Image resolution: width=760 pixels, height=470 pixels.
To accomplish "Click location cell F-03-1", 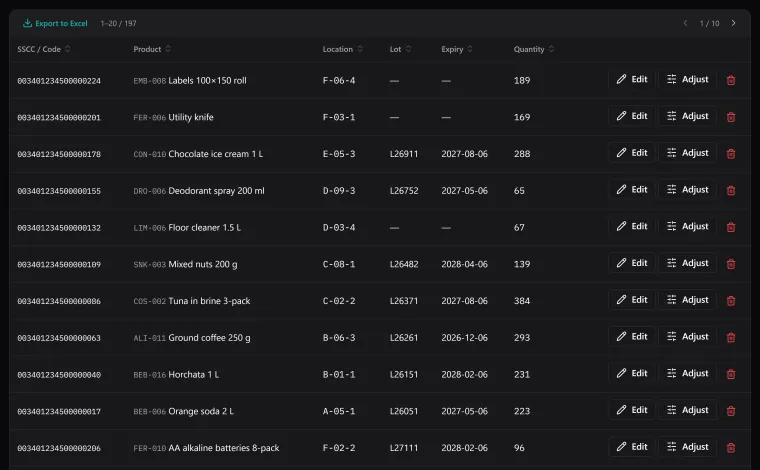I will click(x=339, y=117).
